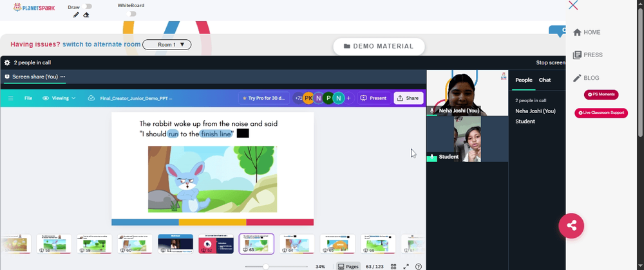Click the PK collaborator avatar

(308, 98)
